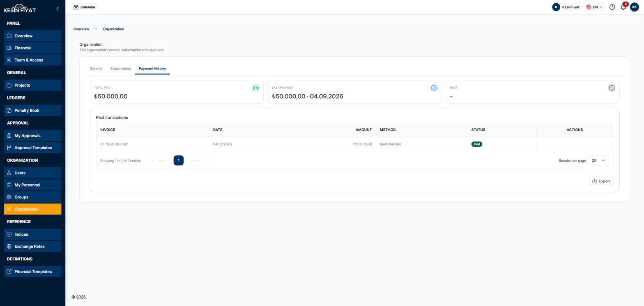Viewport: 644px width, 306px height.
Task: Click the Paid status badge
Action: pos(476,144)
